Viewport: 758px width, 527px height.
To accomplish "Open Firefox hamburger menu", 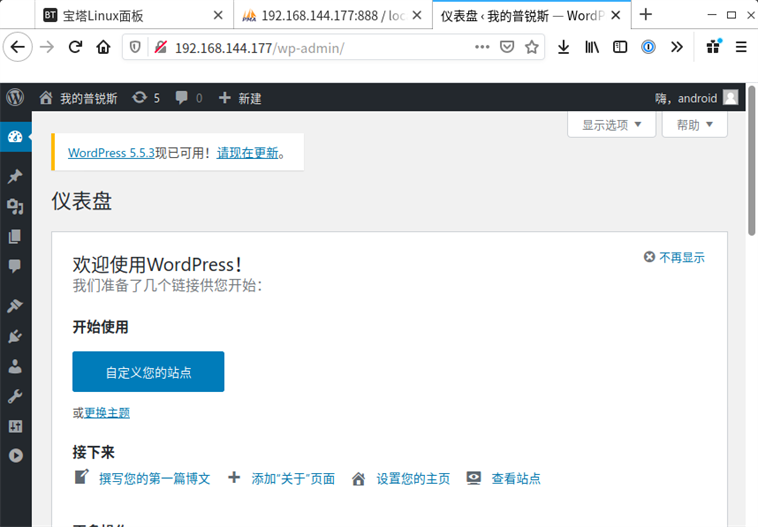I will (x=741, y=47).
